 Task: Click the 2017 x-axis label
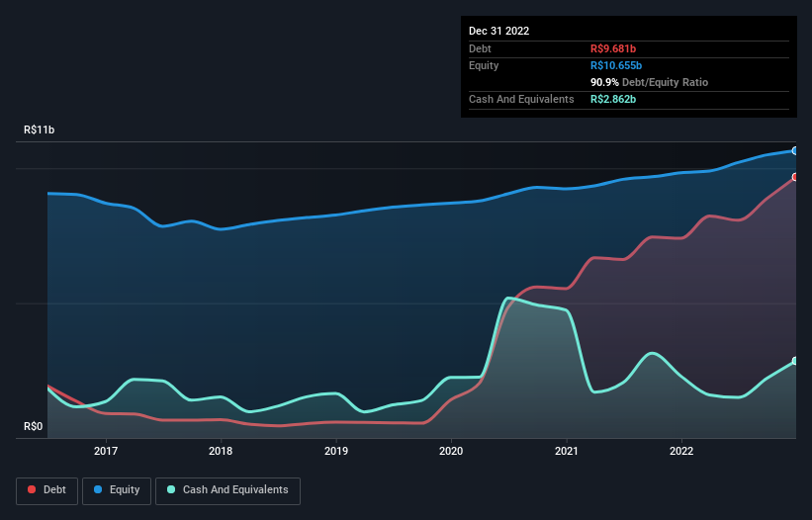(106, 451)
